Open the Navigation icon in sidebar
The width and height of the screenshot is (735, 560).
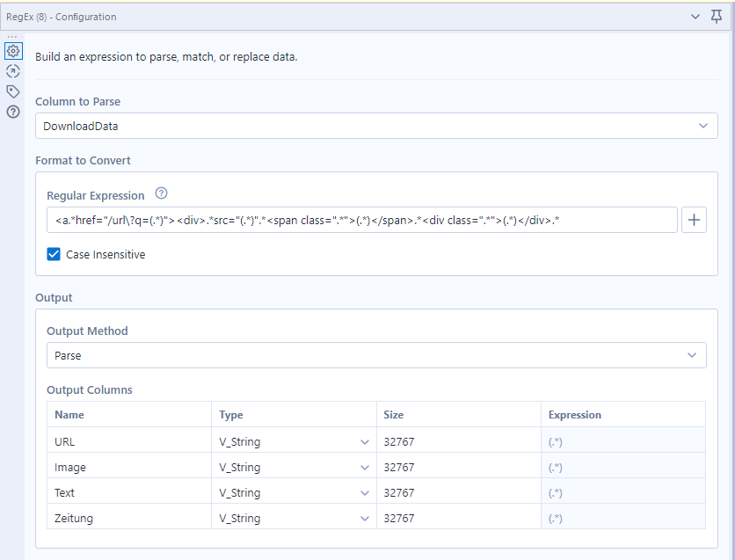coord(13,71)
